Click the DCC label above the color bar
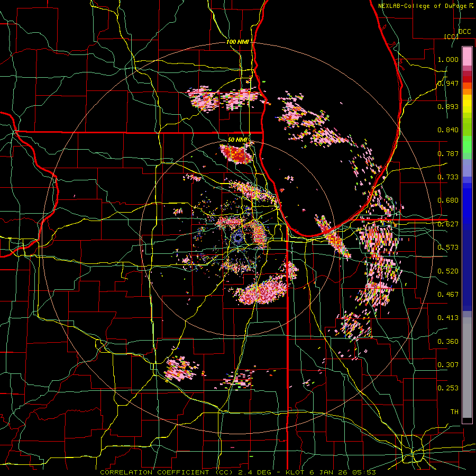476x476 pixels. pos(464,32)
